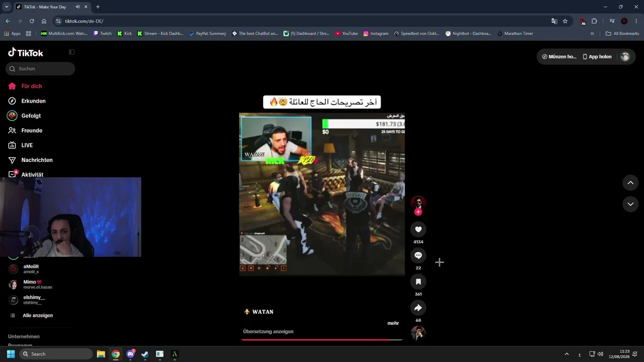Bookmark the video with the 361 saves icon
644x362 pixels.
(418, 282)
